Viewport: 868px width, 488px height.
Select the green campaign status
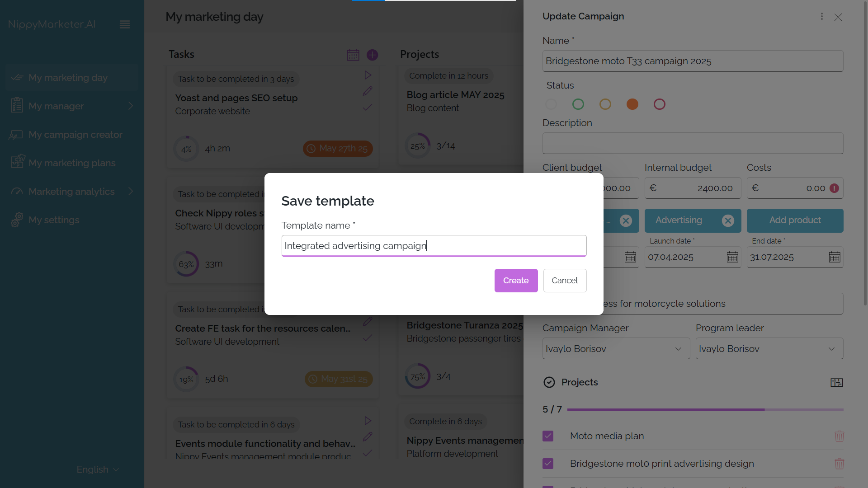pyautogui.click(x=578, y=104)
